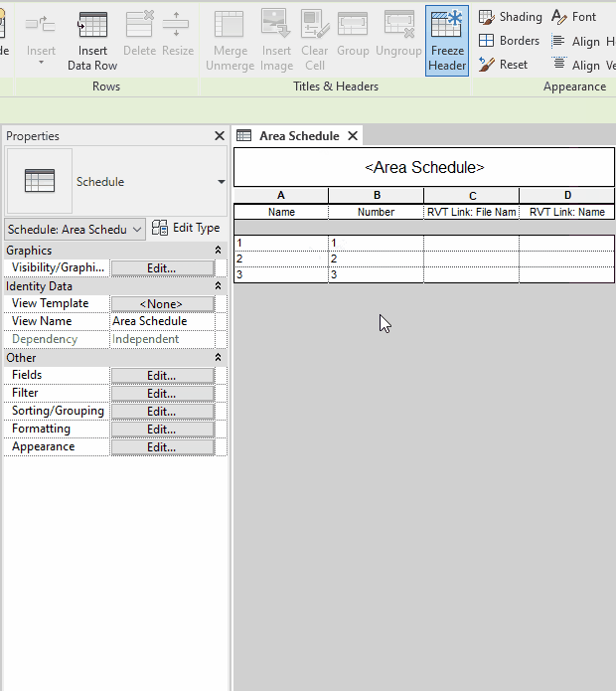Click the Area Schedule tab icon

244,135
